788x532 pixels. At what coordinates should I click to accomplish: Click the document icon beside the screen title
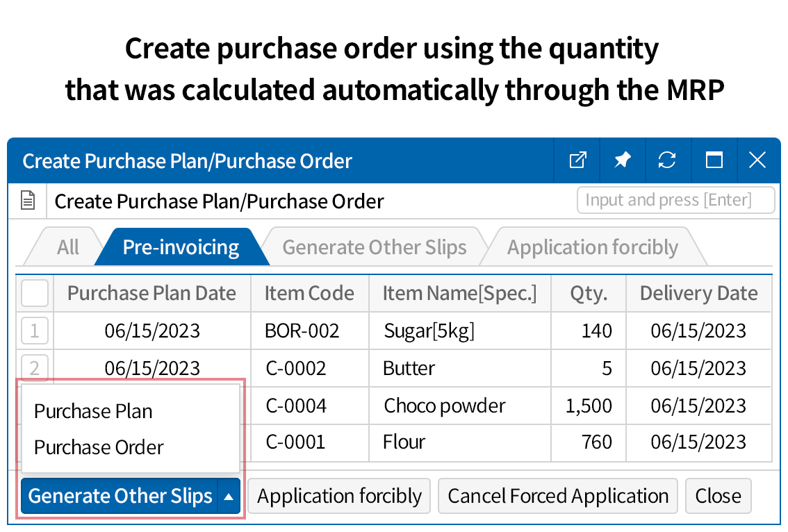click(26, 200)
